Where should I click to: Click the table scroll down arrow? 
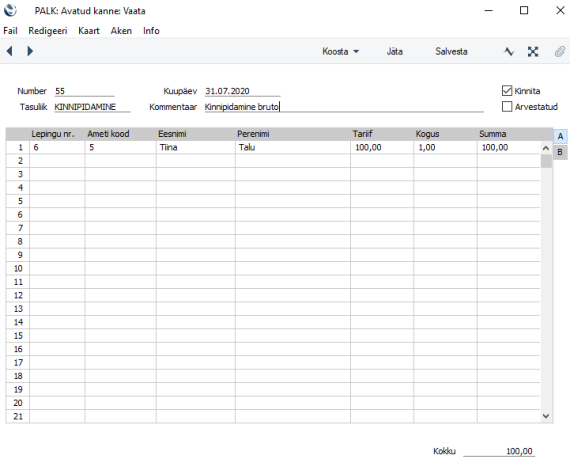(x=546, y=416)
